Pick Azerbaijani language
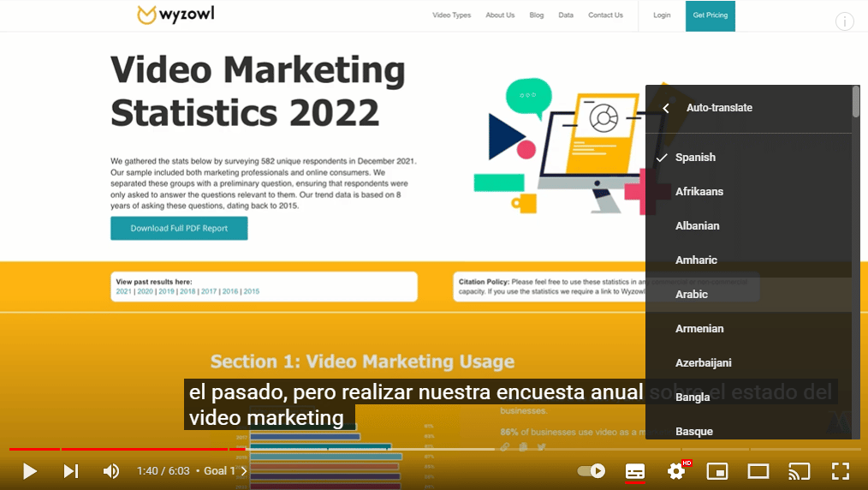The width and height of the screenshot is (868, 490). 748,363
